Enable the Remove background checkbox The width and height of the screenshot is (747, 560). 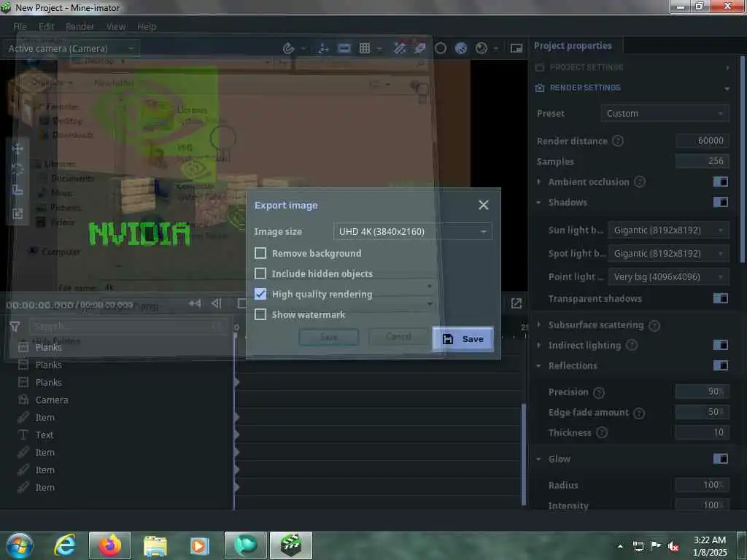[x=260, y=253]
